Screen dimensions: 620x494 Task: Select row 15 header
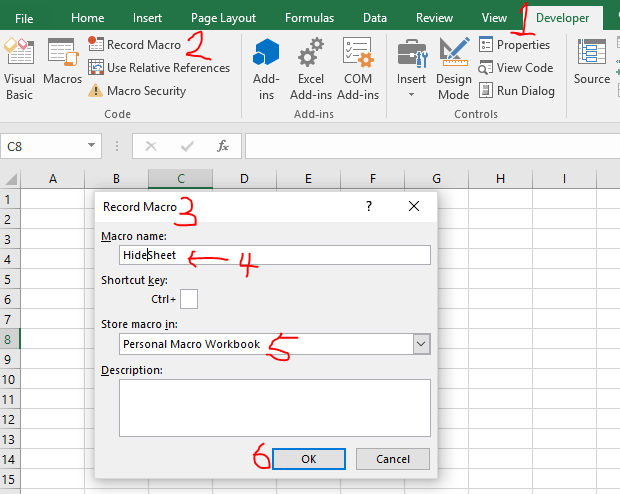[x=9, y=479]
